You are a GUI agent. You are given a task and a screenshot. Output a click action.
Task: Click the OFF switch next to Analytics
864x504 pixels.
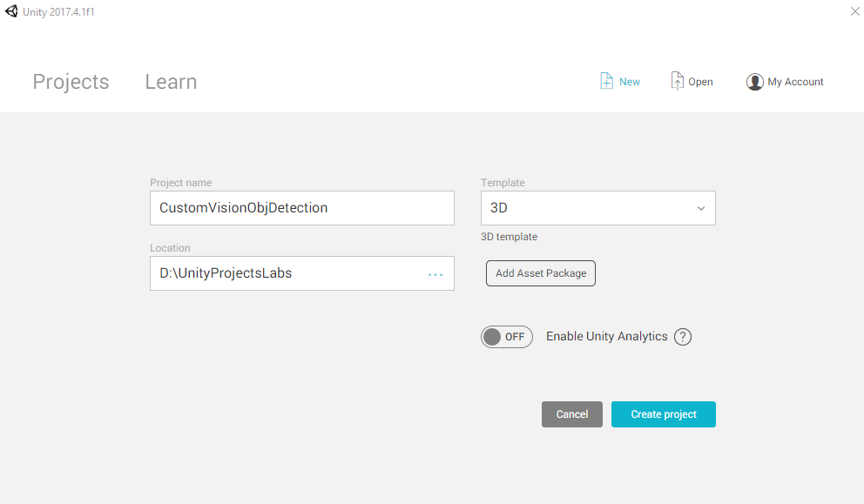[x=506, y=336]
